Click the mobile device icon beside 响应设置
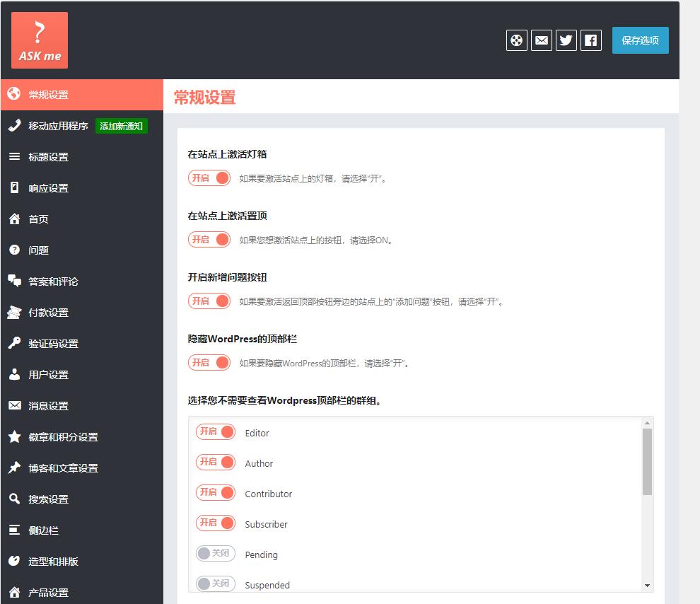Viewport: 700px width, 604px height. click(x=14, y=187)
